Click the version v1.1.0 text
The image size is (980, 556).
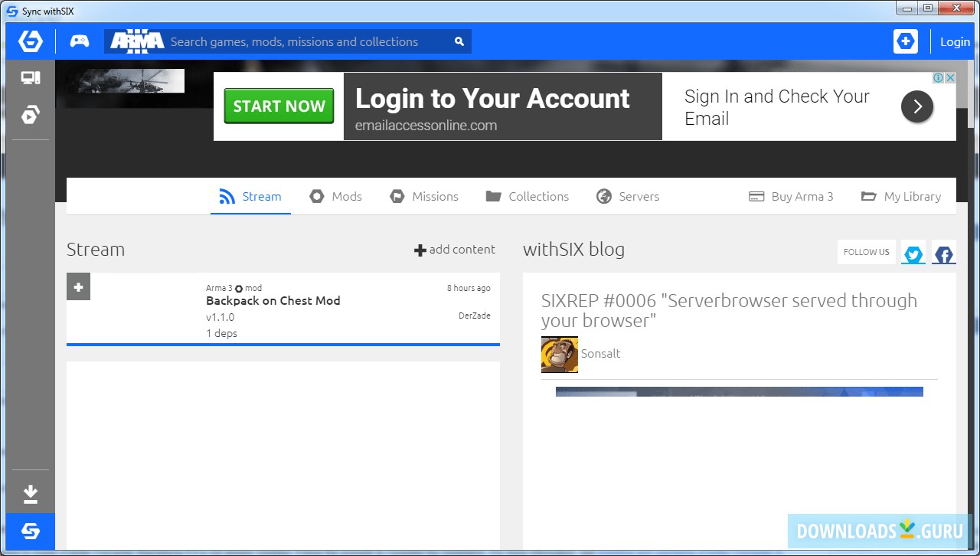[x=220, y=317]
